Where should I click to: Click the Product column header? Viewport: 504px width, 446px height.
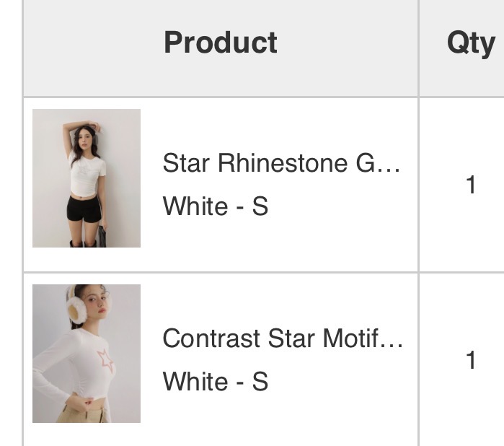tap(220, 43)
